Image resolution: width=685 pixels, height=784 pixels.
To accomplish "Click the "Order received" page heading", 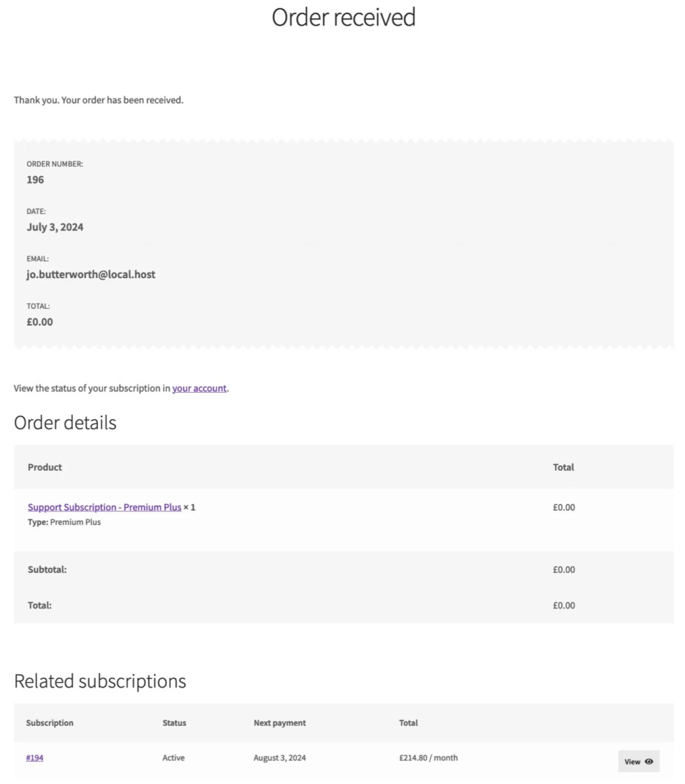I will point(343,17).
